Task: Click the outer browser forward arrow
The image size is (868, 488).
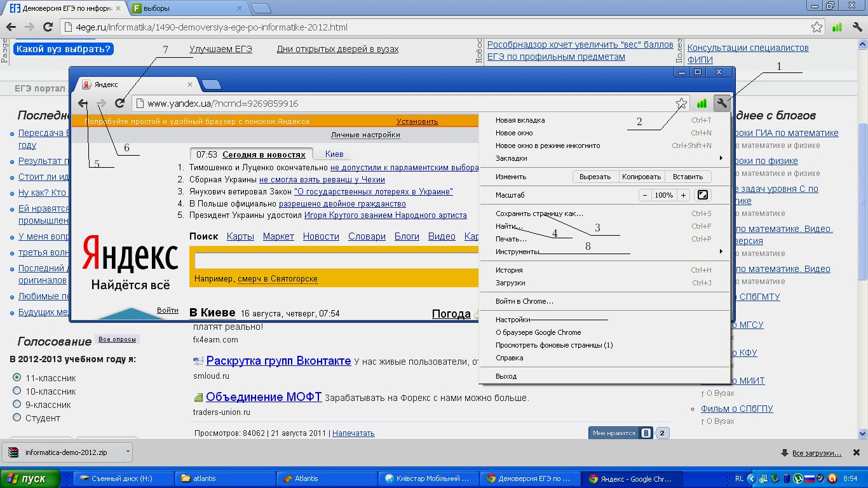Action: coord(29,27)
